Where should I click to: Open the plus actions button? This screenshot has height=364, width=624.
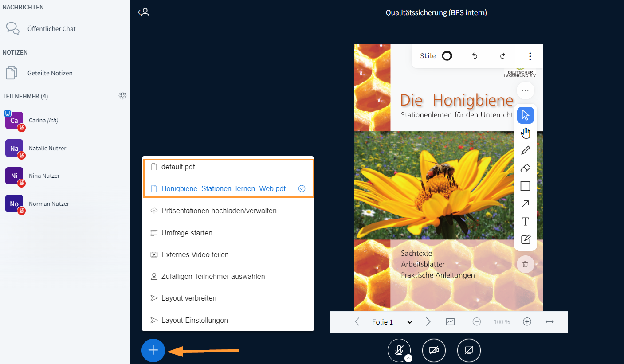click(x=153, y=350)
